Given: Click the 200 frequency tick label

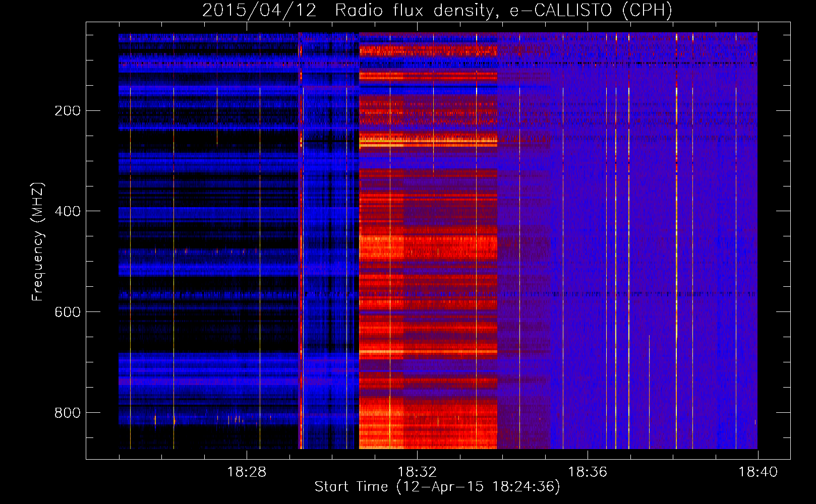Looking at the screenshot, I should click(68, 110).
